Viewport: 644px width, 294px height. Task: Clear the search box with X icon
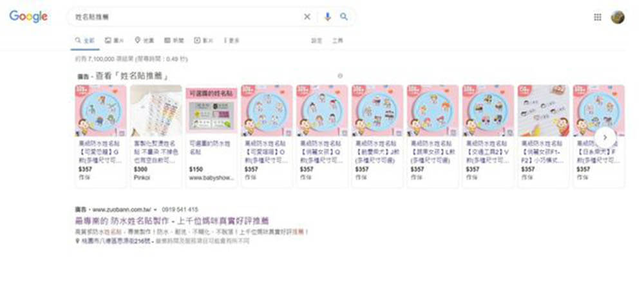[307, 17]
